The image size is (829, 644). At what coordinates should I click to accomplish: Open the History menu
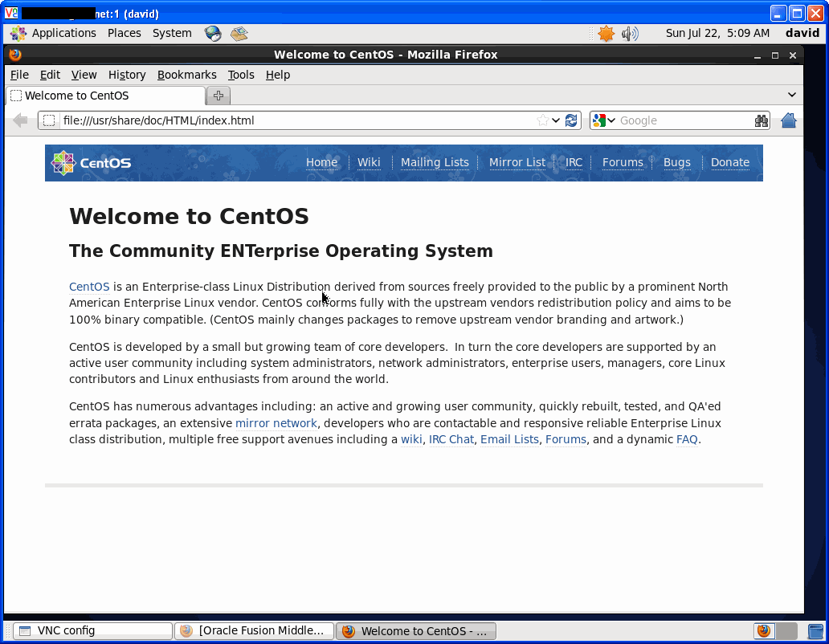click(x=127, y=75)
